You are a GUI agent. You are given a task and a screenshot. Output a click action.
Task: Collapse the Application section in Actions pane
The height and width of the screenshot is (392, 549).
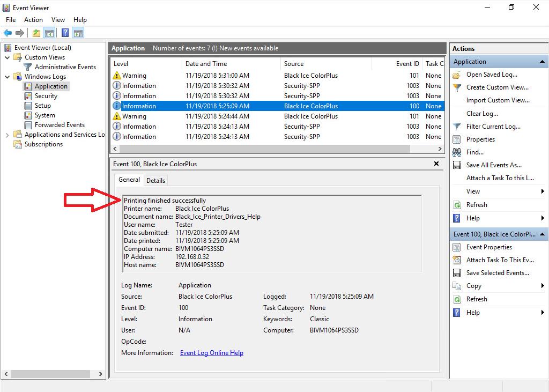(x=543, y=62)
